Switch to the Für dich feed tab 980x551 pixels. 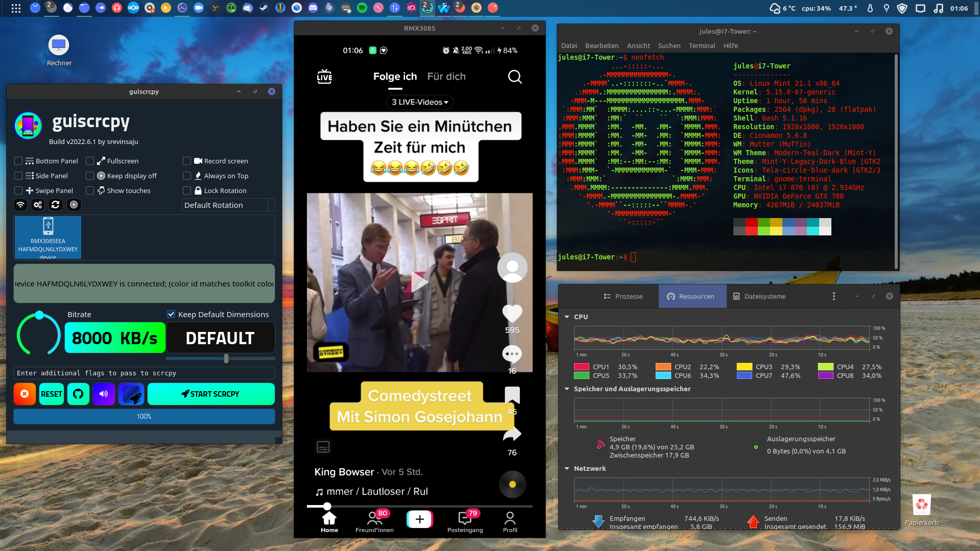pyautogui.click(x=446, y=77)
